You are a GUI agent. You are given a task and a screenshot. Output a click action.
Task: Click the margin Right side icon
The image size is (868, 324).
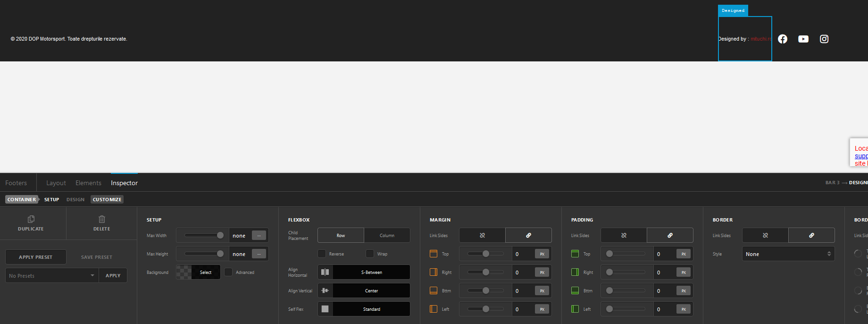(434, 272)
